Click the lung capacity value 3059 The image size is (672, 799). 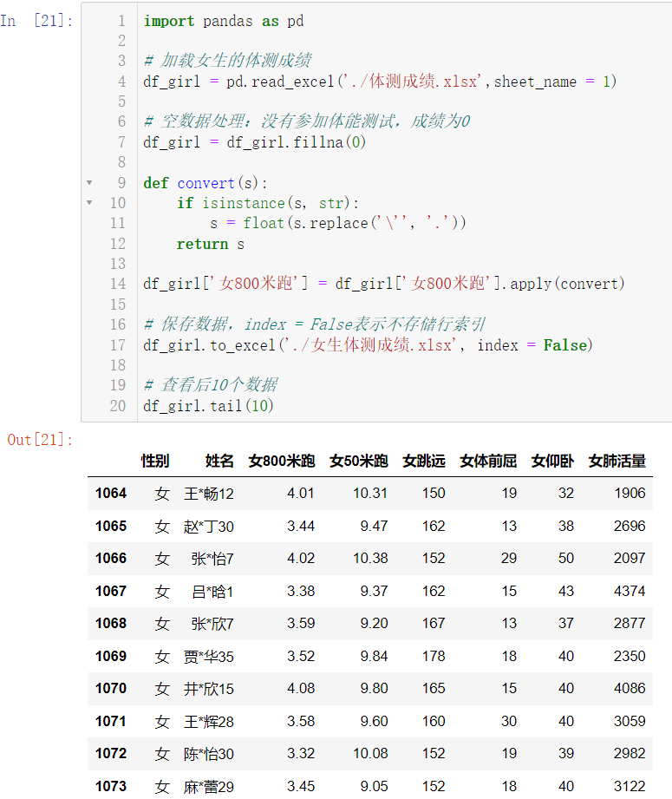[630, 722]
